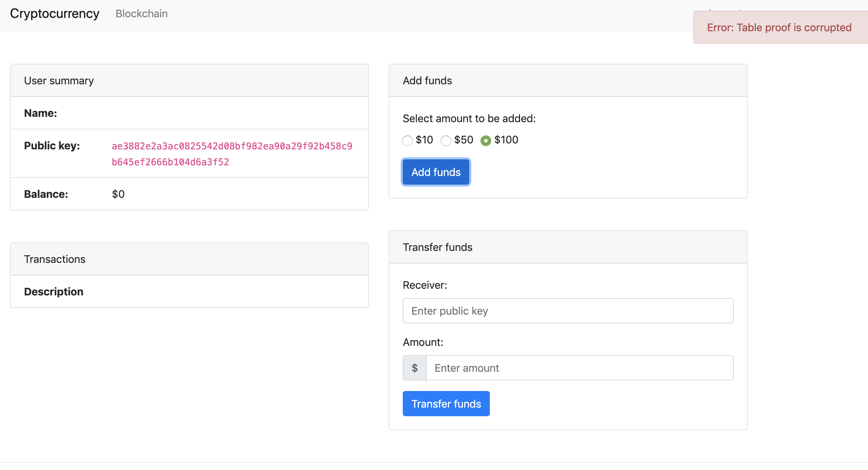Click inside the receiver public key field

pos(568,311)
